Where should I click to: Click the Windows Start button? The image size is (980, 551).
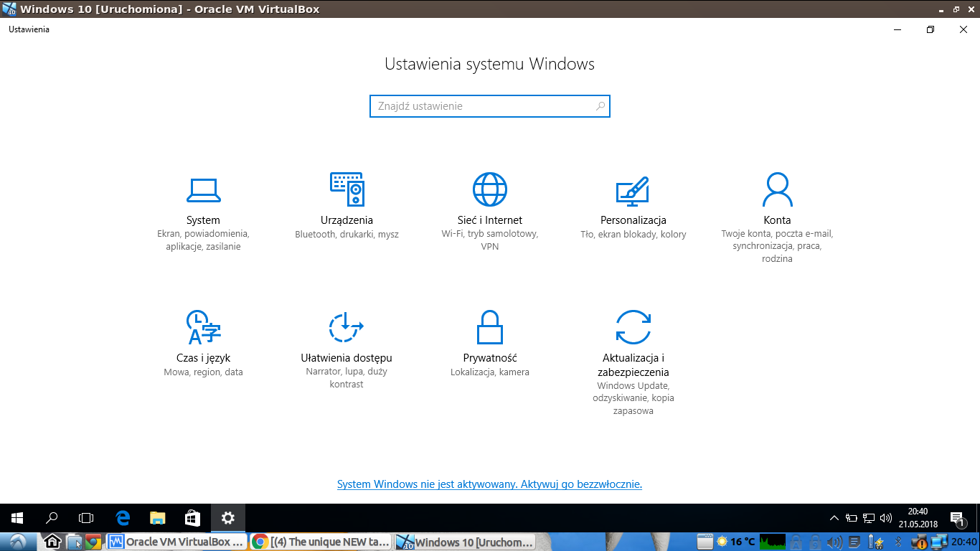pyautogui.click(x=16, y=517)
